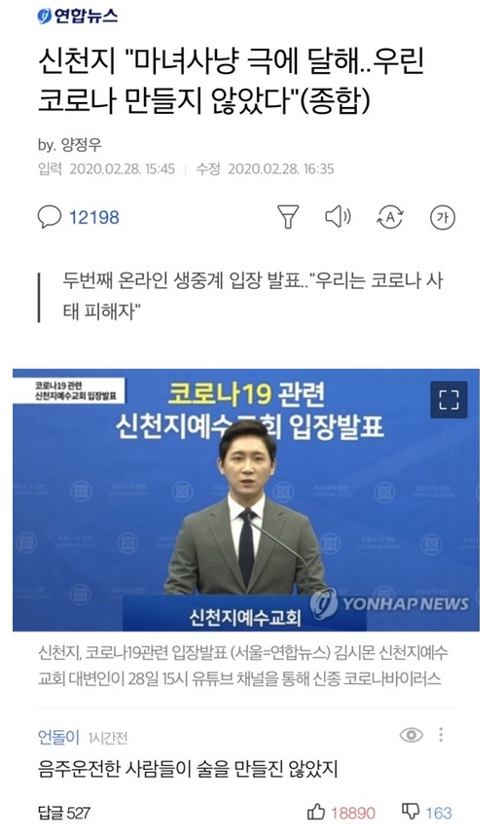
Task: Expand video with fullscreen icon
Action: click(x=449, y=399)
